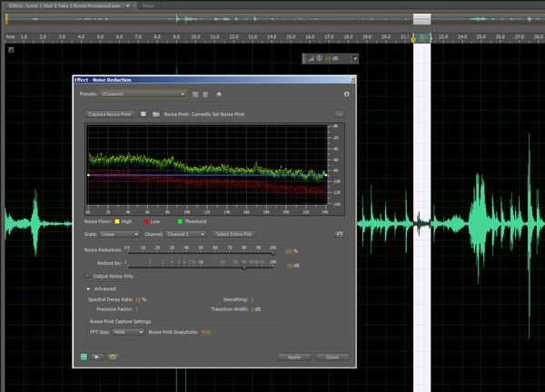The width and height of the screenshot is (545, 392).
Task: Open the Scale dropdown set to Linear
Action: pyautogui.click(x=119, y=234)
